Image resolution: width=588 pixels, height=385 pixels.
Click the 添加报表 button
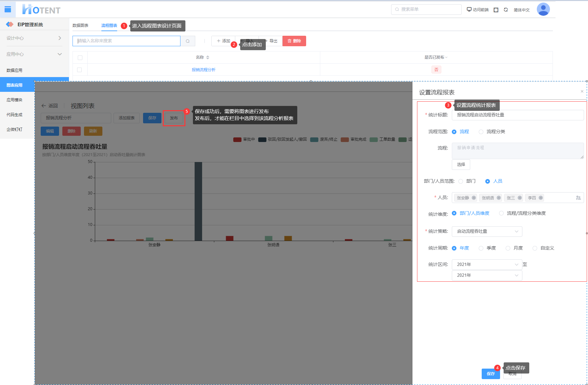click(x=127, y=118)
